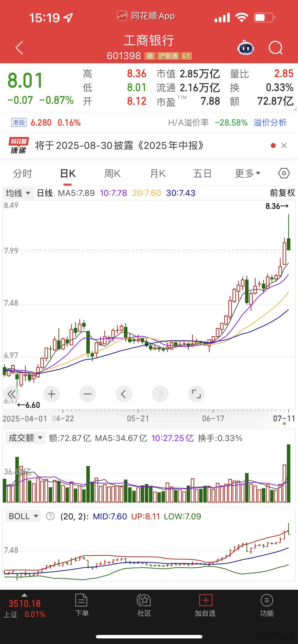298x644 pixels.
Task: Tap the BOLL UP:8.11 label
Action: (x=145, y=516)
